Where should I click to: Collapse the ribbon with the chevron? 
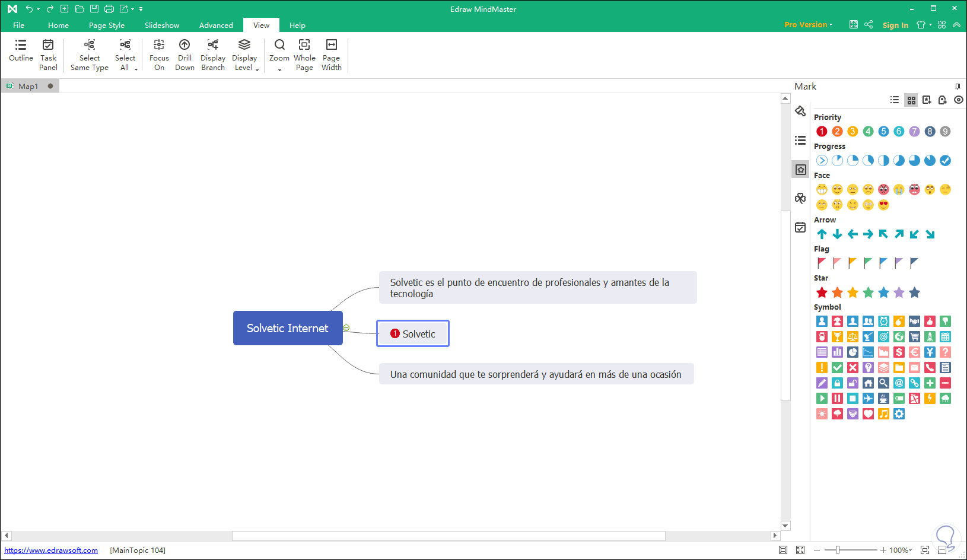point(956,25)
